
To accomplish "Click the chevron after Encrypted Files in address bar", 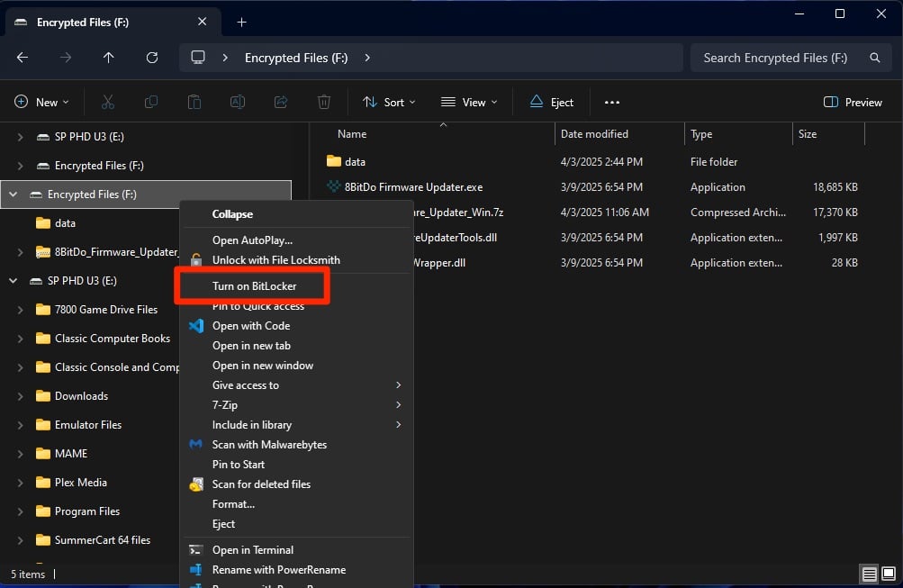I will click(x=367, y=58).
